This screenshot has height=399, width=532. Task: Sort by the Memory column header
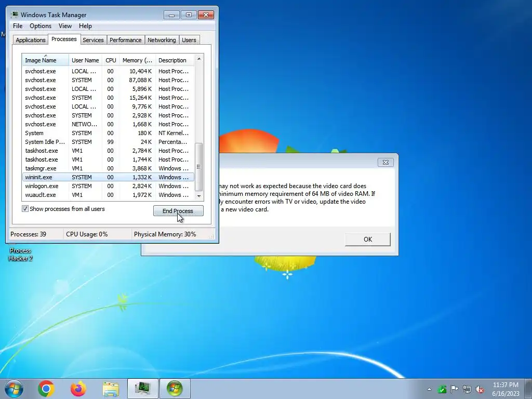pos(137,60)
